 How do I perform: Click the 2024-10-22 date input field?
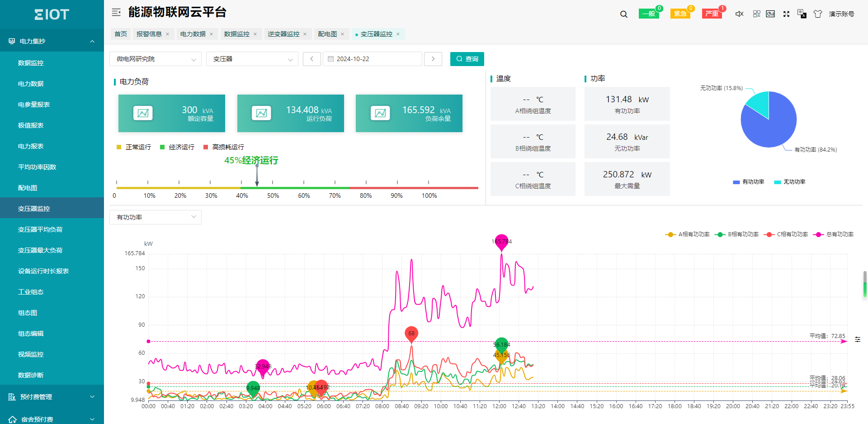(x=372, y=59)
